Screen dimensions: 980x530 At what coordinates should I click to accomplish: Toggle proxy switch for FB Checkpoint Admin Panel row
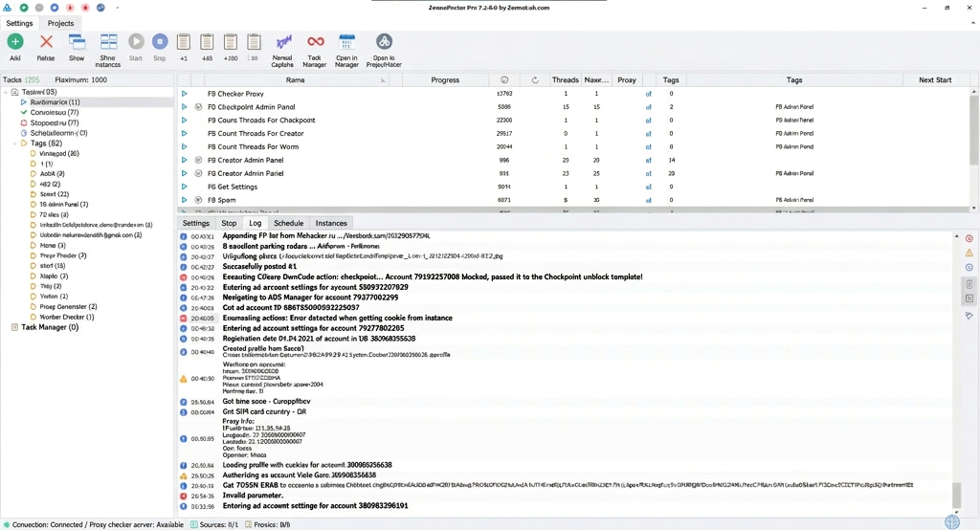click(x=648, y=107)
